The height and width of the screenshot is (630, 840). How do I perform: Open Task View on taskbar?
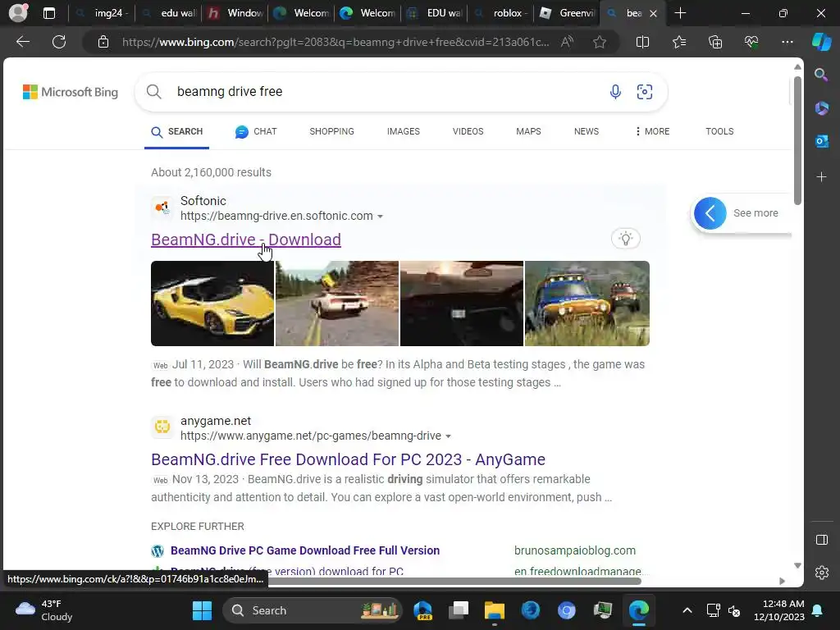click(459, 610)
